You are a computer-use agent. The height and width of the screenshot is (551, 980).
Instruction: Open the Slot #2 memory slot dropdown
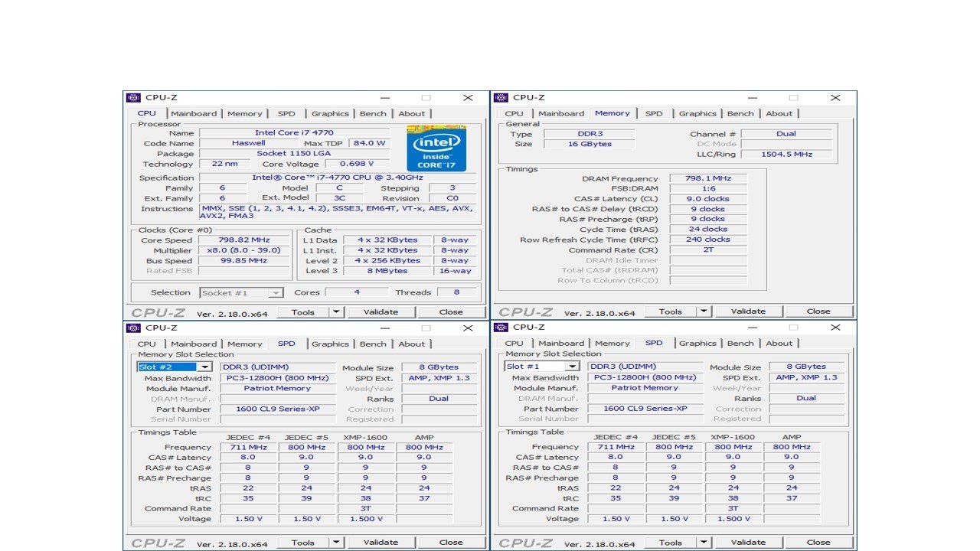coord(204,367)
